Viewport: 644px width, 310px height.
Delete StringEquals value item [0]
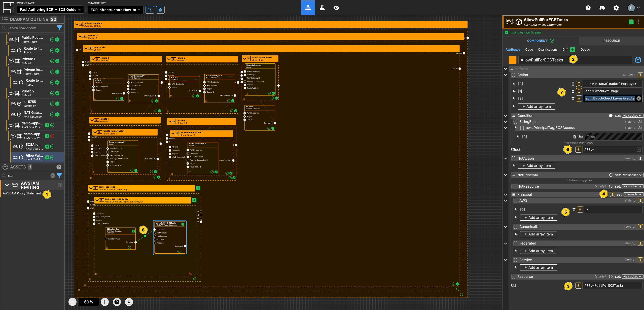click(575, 137)
